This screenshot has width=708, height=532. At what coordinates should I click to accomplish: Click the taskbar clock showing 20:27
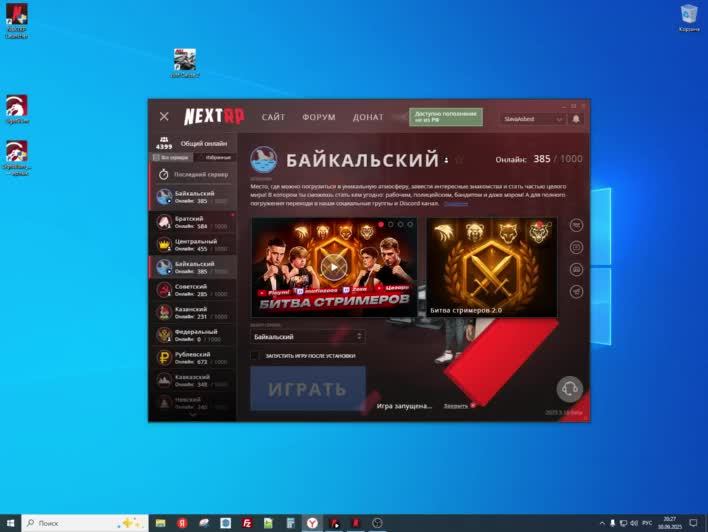click(x=670, y=523)
